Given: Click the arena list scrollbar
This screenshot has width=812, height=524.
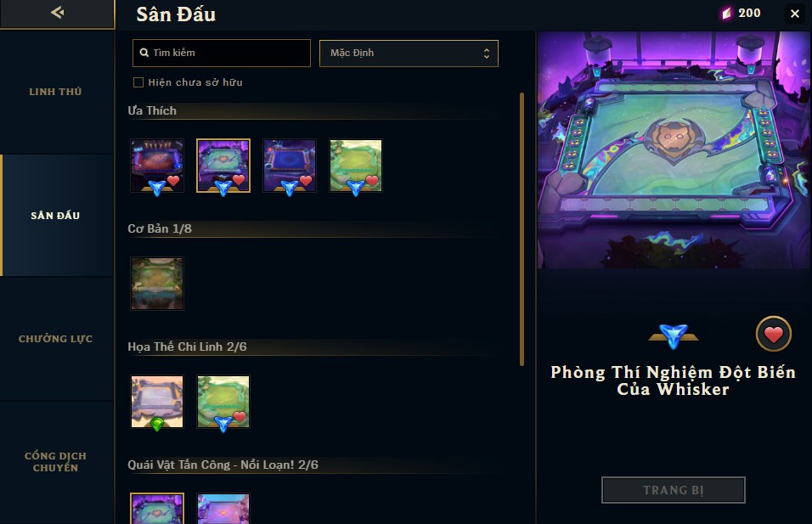Looking at the screenshot, I should coord(522,229).
